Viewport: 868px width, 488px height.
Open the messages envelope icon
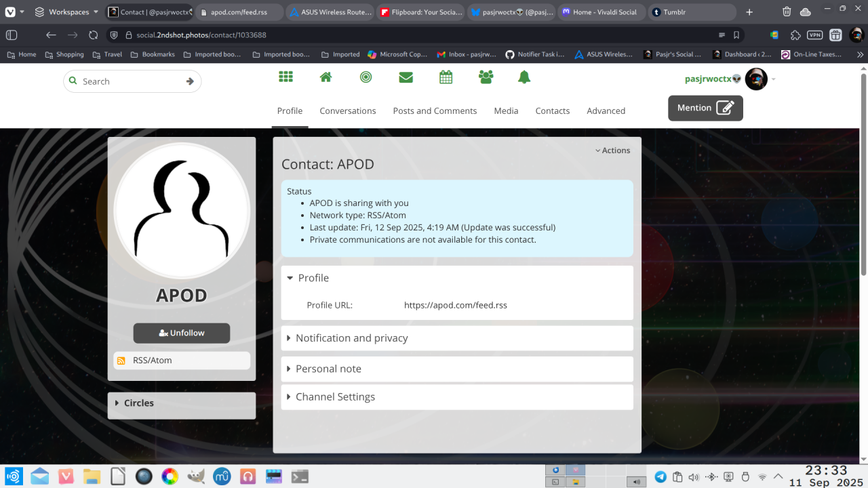pos(406,77)
